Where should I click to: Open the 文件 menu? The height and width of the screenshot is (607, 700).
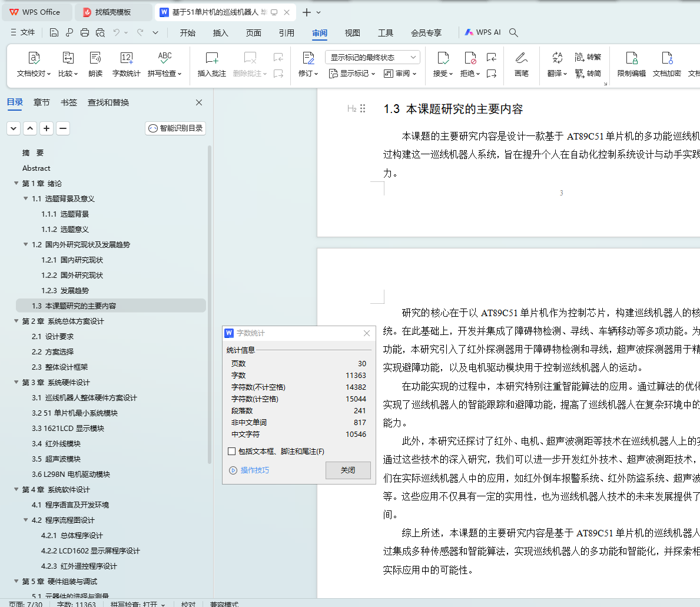coord(22,32)
